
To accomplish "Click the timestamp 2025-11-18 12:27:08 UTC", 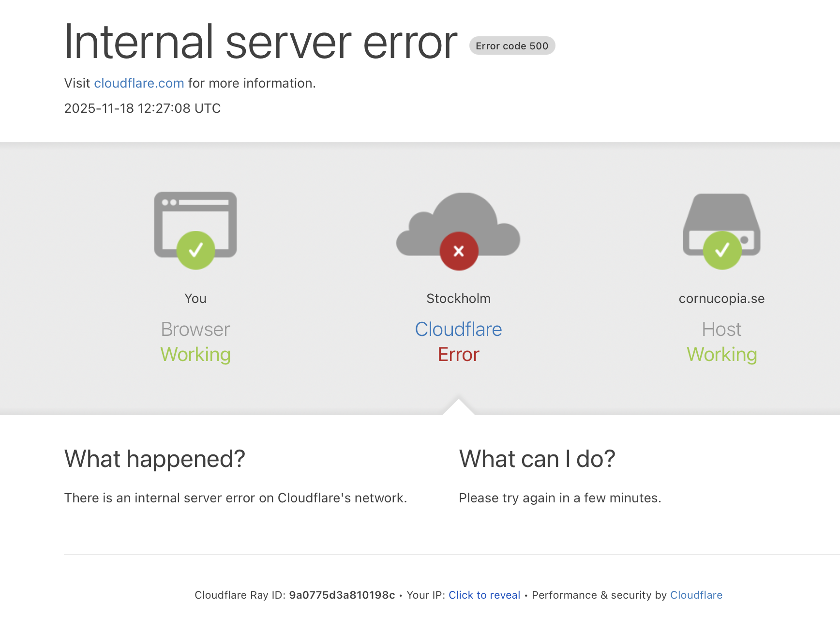I will [142, 108].
